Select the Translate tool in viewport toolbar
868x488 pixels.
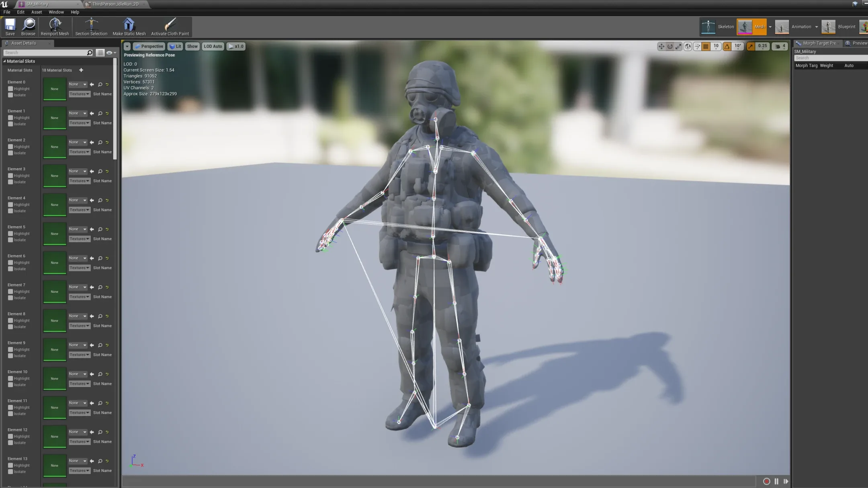[x=661, y=46]
